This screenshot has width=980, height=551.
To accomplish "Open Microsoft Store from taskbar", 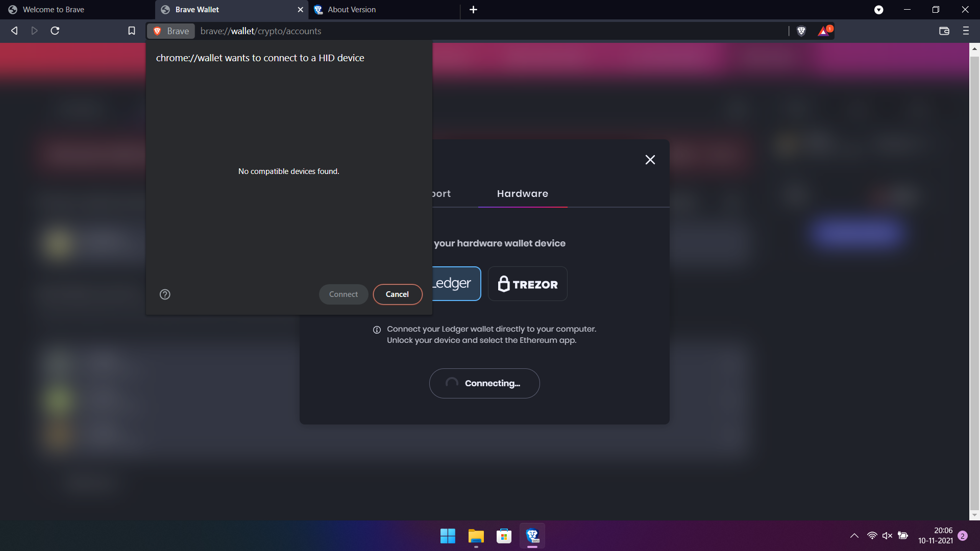I will pos(504,536).
